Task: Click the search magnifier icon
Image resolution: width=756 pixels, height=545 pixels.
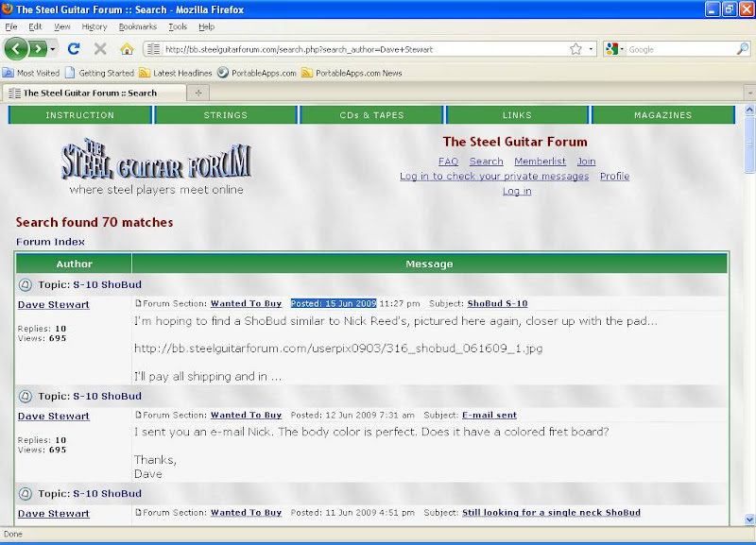Action: tap(743, 49)
